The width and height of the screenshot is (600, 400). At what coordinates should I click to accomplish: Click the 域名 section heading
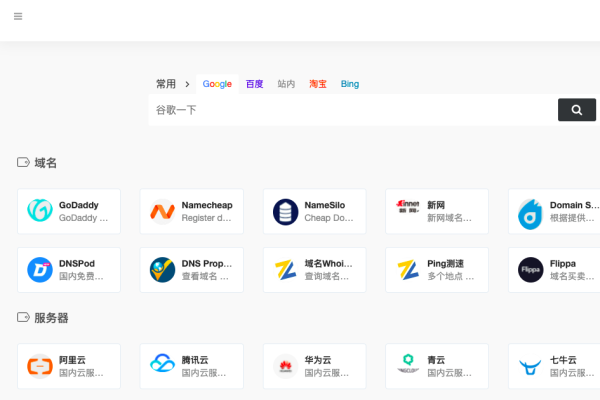point(46,163)
